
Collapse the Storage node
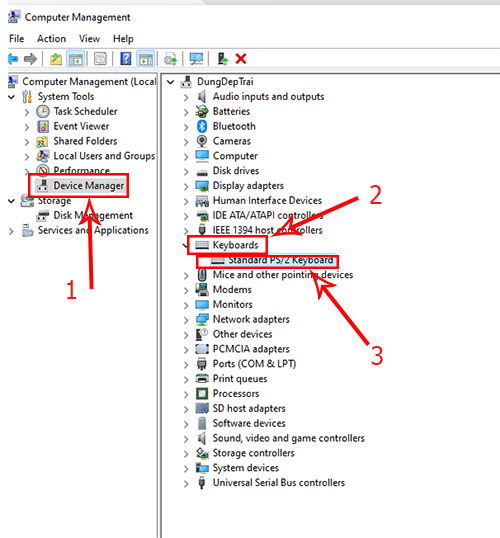tap(12, 201)
